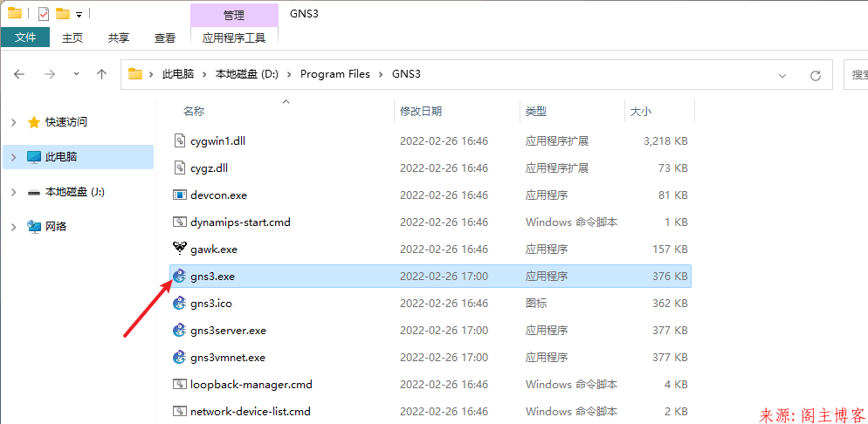Navigate to 此电脑 breadcrumb
Viewport: 868px width, 424px height.
(177, 74)
